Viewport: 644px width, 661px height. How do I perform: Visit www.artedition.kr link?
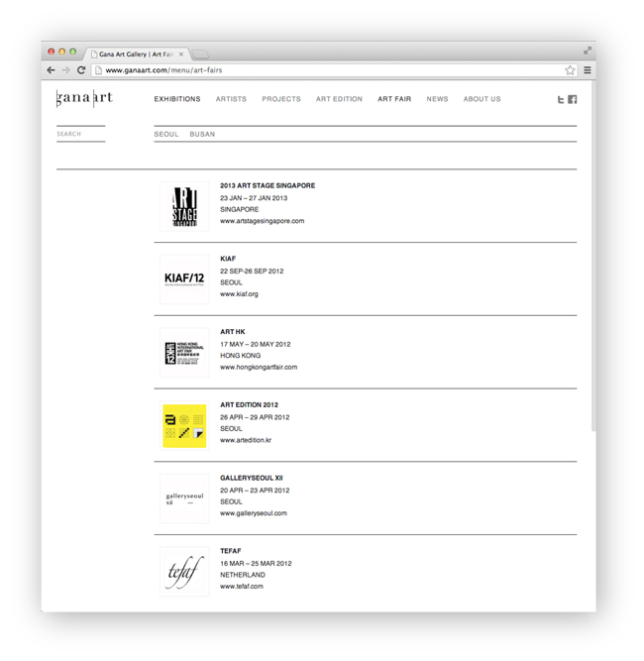pos(246,440)
